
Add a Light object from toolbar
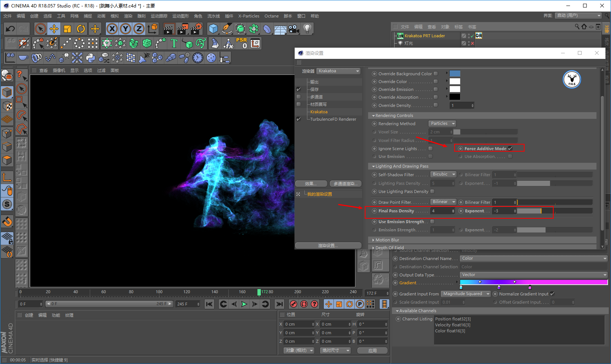click(x=307, y=29)
